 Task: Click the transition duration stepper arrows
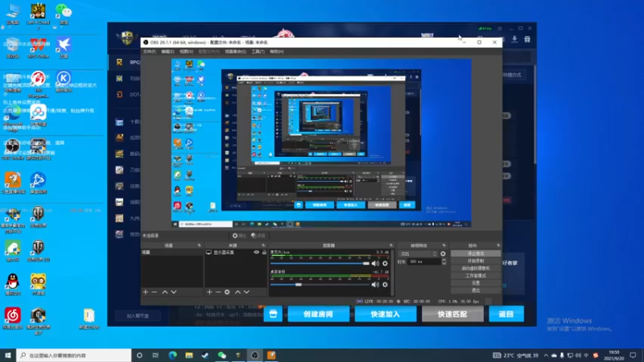point(444,261)
